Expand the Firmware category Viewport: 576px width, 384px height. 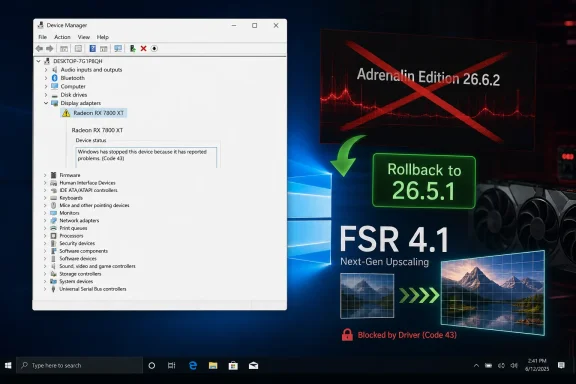click(45, 175)
